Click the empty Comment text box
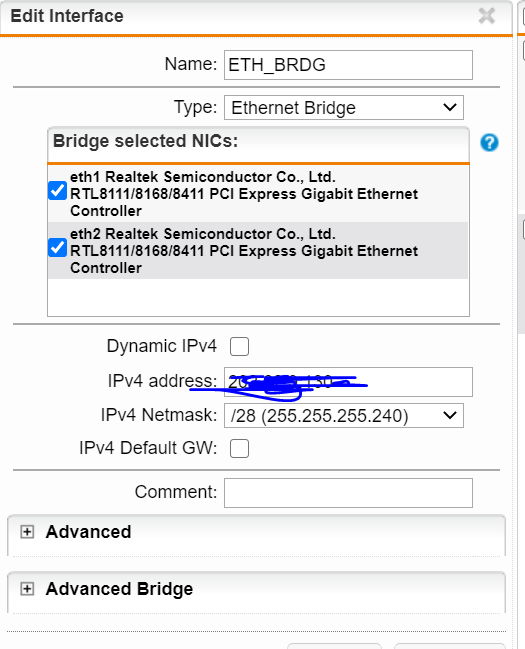525x649 pixels. tap(348, 493)
